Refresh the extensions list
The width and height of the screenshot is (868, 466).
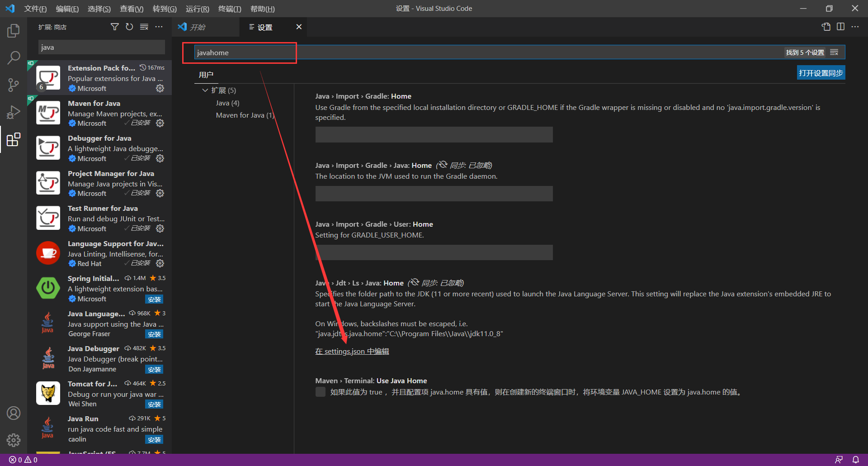click(129, 27)
